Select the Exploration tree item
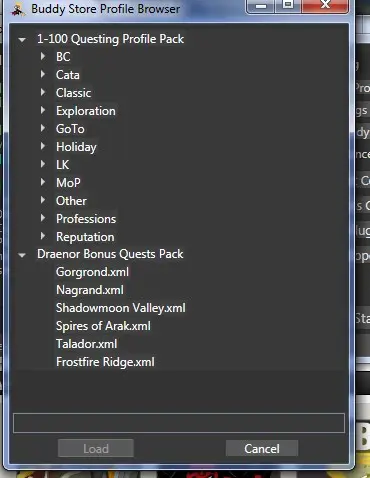370x478 pixels. coord(86,111)
